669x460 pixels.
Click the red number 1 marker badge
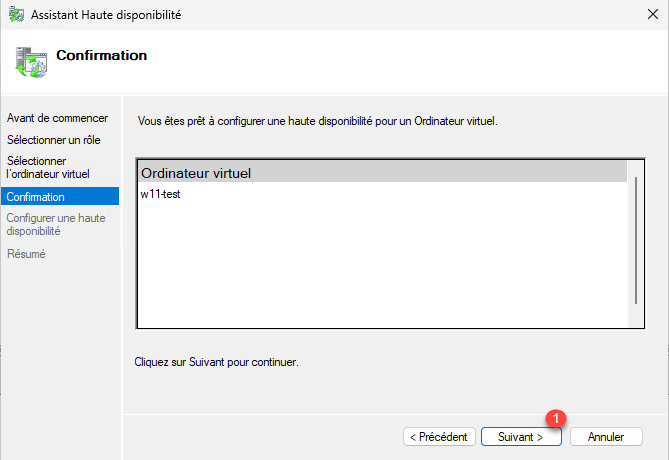coord(558,418)
